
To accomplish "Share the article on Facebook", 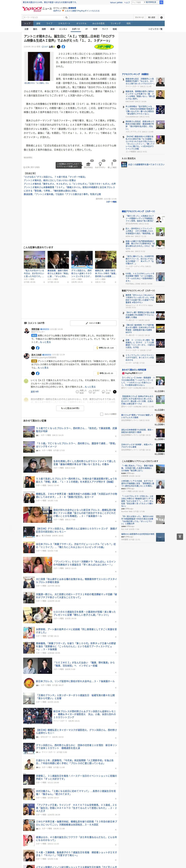I will 63,47.
